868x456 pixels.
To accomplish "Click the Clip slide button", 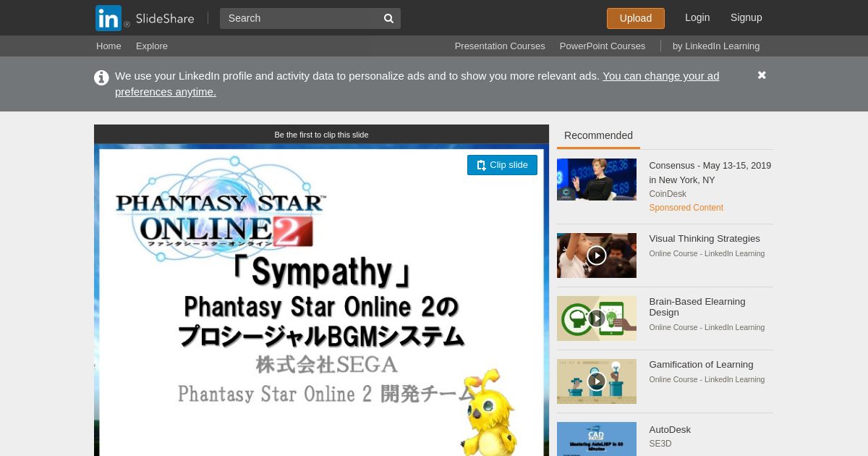I will 502,165.
